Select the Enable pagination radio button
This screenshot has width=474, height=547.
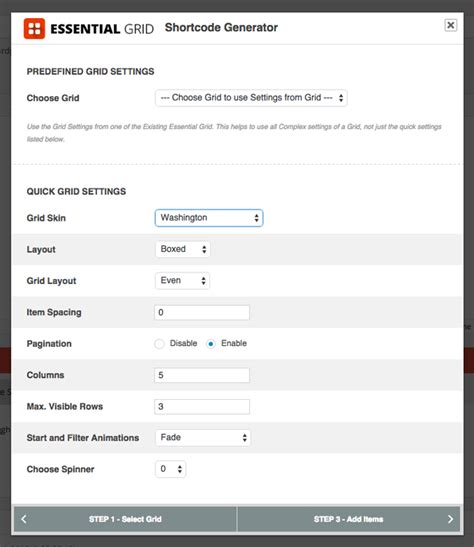(x=211, y=344)
